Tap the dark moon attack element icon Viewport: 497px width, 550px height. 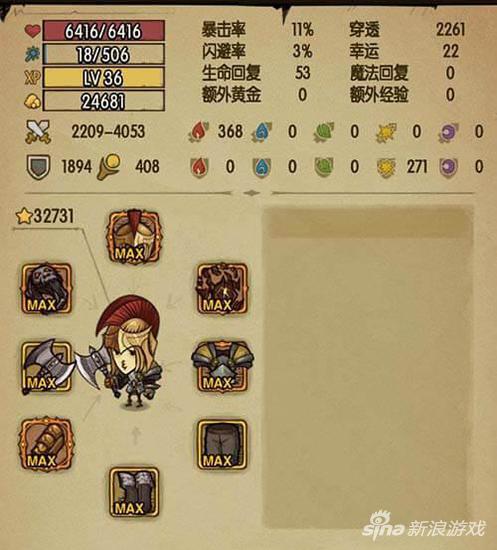(449, 132)
